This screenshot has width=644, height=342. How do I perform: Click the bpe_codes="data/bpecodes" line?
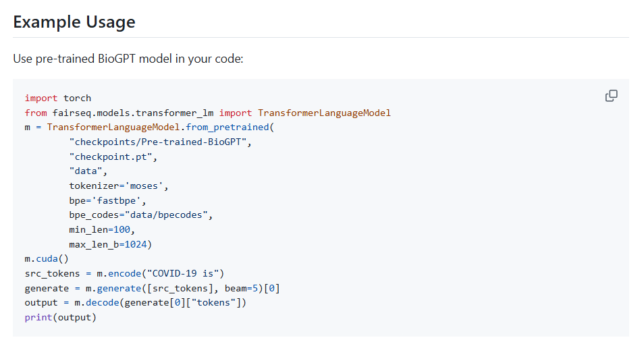[141, 215]
